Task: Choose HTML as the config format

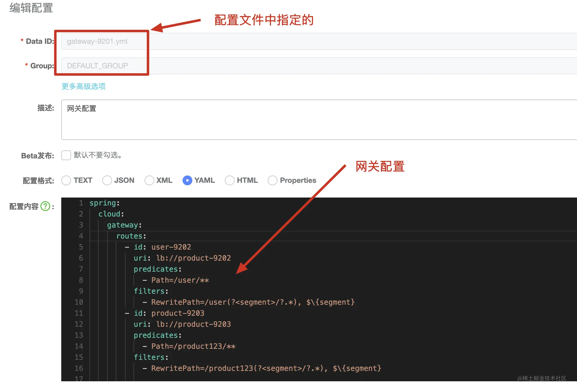Action: (x=230, y=180)
